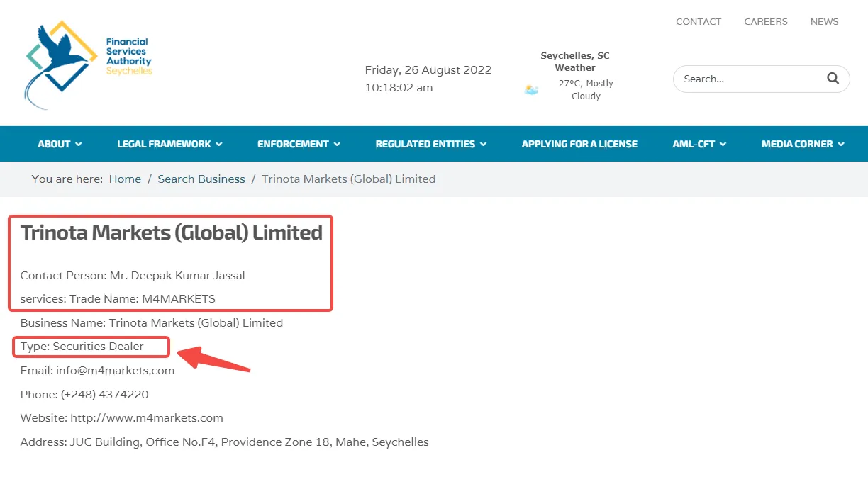Open the ABOUT menu item
868x477 pixels.
click(x=54, y=144)
